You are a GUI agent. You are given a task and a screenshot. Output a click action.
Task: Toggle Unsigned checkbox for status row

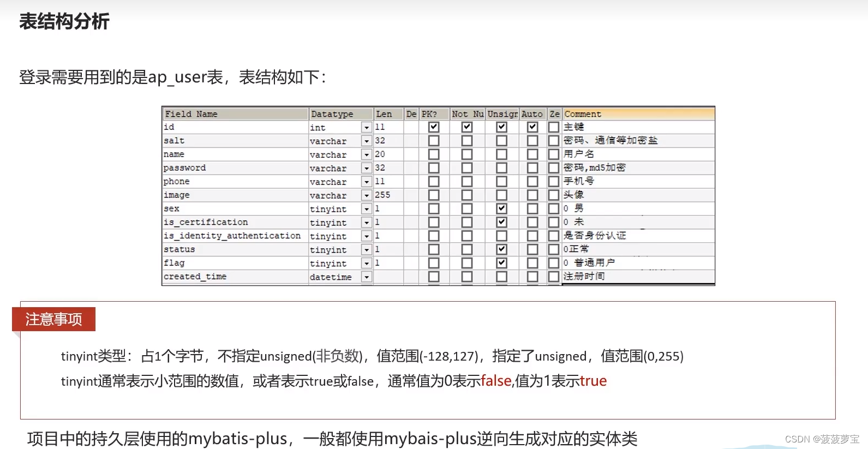point(502,249)
